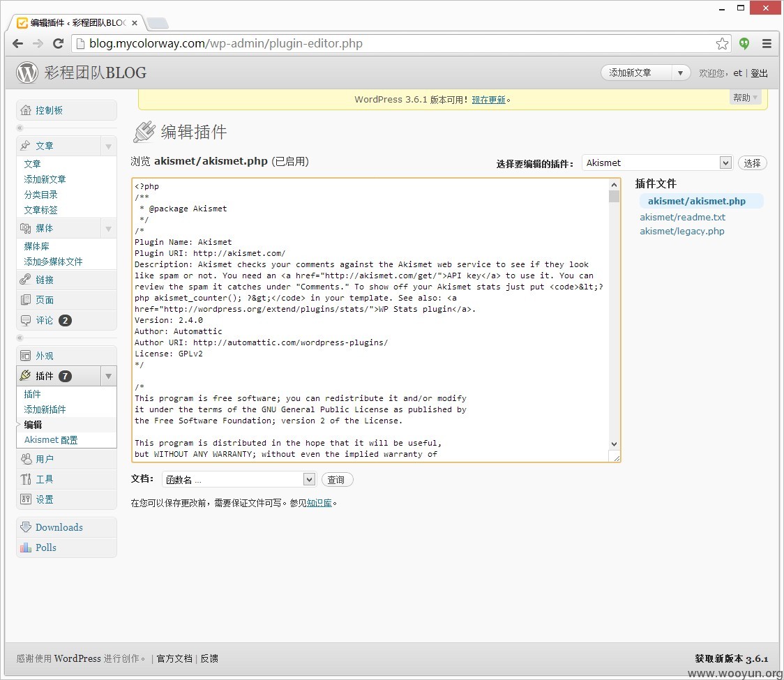Expand the 帮助 help panel
The height and width of the screenshot is (680, 784).
(745, 98)
